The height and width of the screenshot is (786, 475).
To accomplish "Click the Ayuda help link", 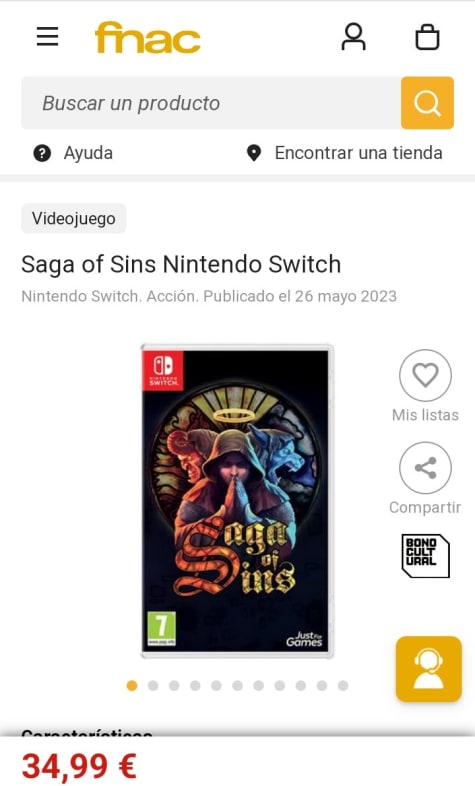I will click(x=88, y=153).
